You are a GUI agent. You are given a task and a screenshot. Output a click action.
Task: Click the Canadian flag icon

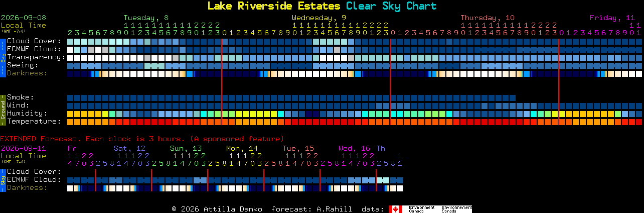tap(395, 209)
